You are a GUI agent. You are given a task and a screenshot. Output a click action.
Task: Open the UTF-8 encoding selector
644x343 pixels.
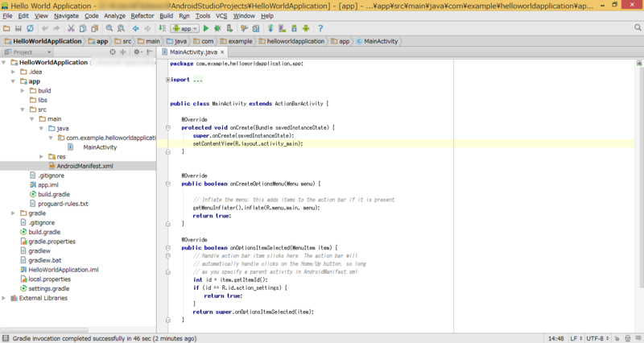point(597,338)
